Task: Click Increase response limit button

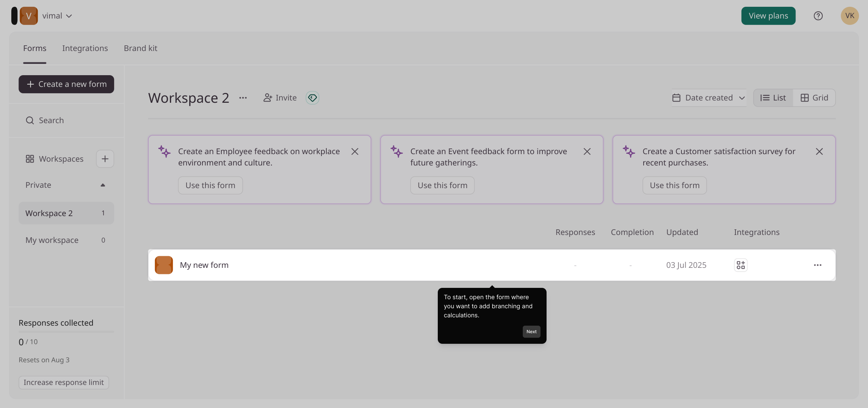Action: [x=64, y=382]
